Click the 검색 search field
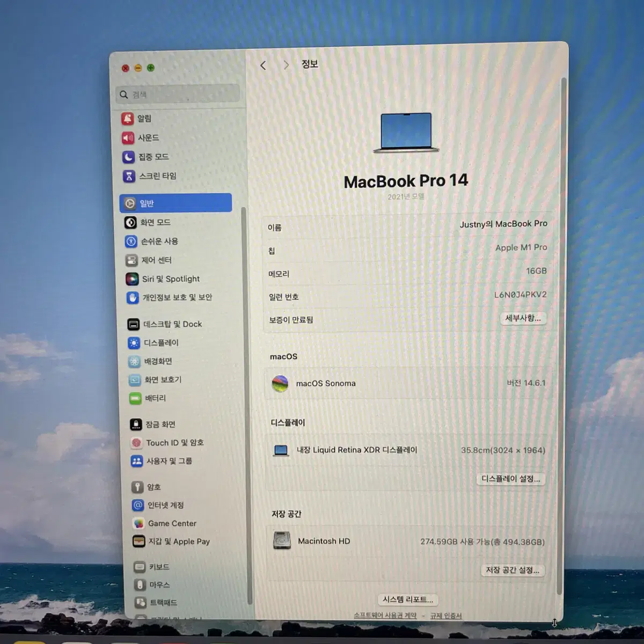The height and width of the screenshot is (644, 644). pyautogui.click(x=178, y=94)
